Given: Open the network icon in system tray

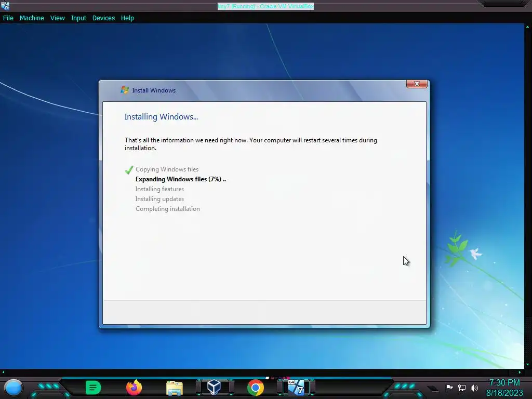Looking at the screenshot, I should [x=462, y=388].
